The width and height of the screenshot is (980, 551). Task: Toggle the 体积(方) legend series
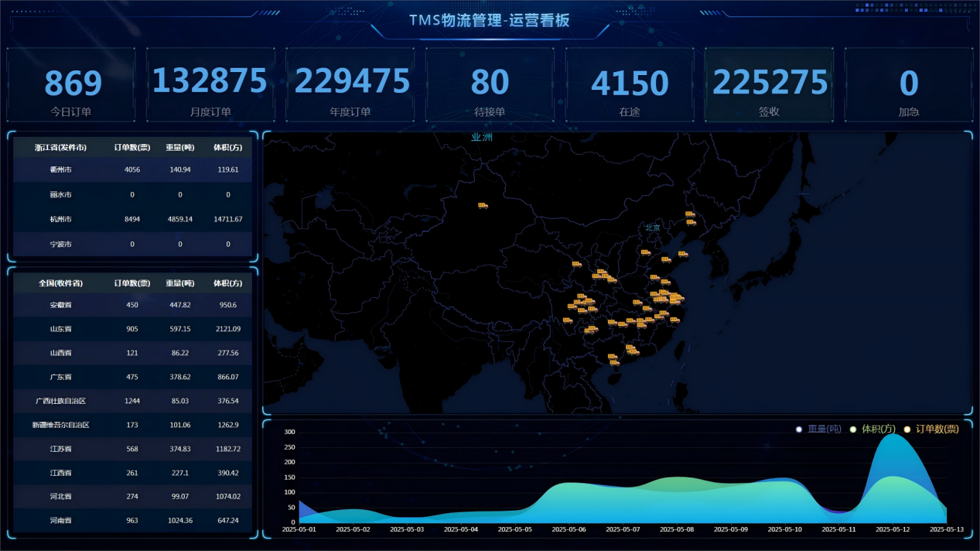point(872,429)
